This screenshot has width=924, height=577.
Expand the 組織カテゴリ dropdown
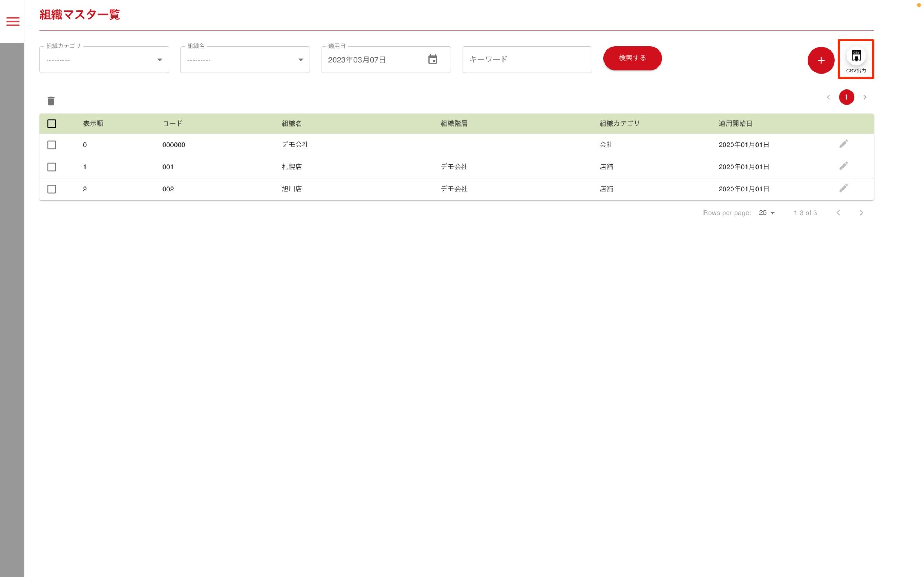(x=104, y=60)
